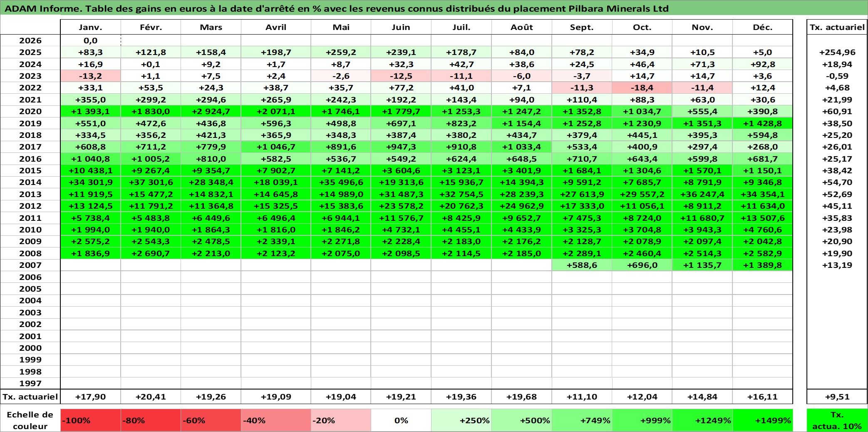Click the +17,90 value in the bottom row
This screenshot has width=868, height=432.
point(90,397)
